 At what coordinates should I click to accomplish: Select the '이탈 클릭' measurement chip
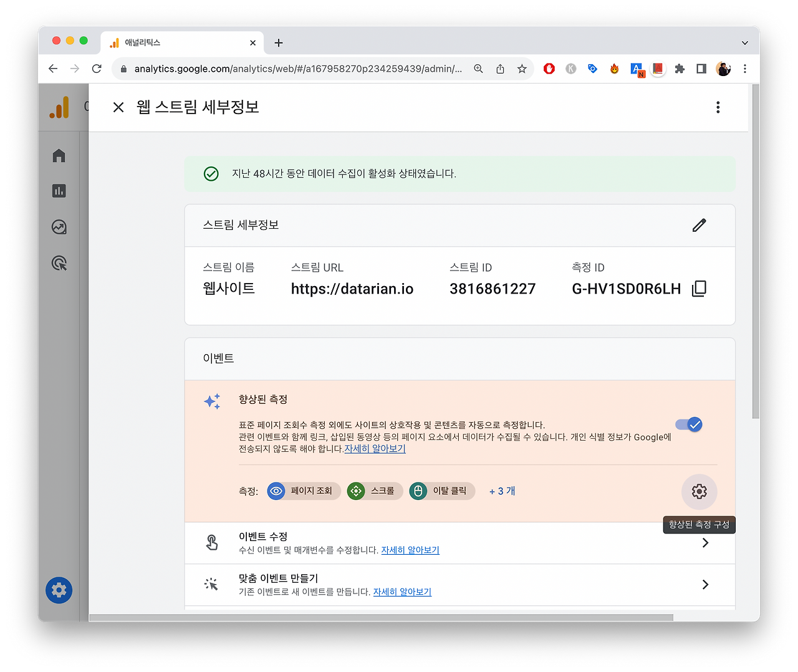(x=442, y=491)
